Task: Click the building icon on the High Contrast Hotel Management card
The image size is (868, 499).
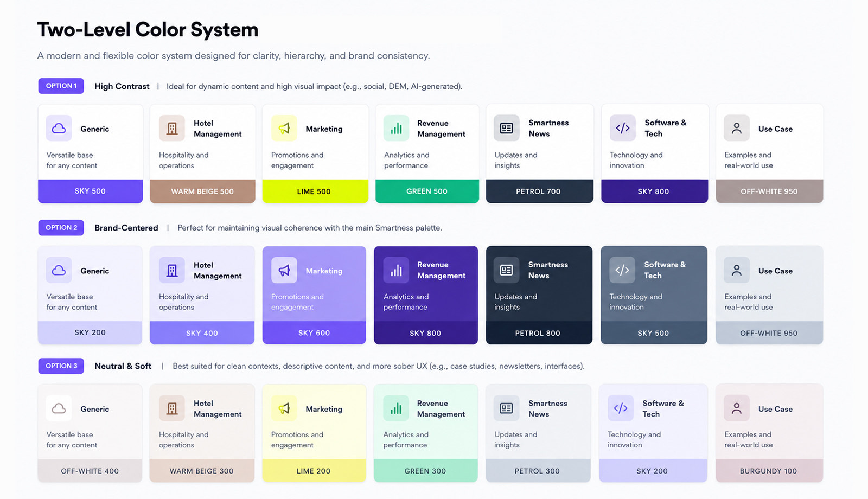Action: point(172,129)
